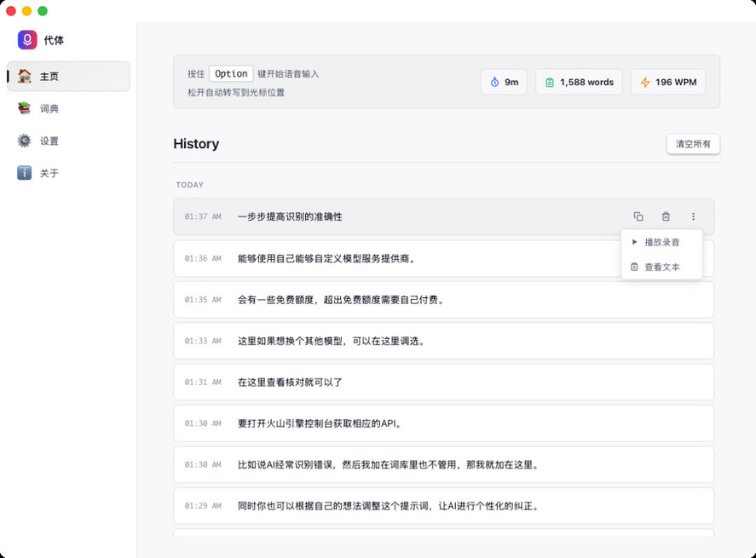
Task: Select the 01:33 AM entry about 其他模型
Action: click(443, 341)
